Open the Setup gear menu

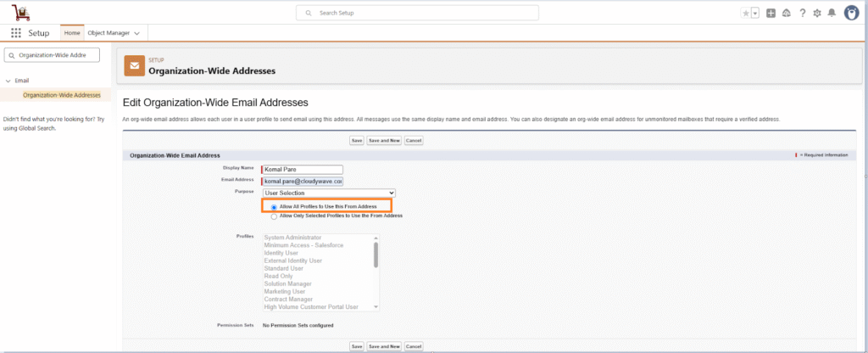pyautogui.click(x=817, y=13)
